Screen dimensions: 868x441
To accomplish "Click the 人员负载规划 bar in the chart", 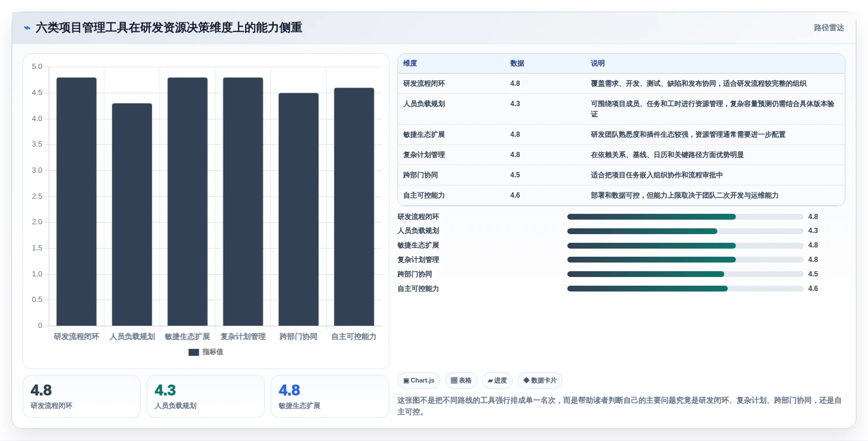I will click(132, 214).
